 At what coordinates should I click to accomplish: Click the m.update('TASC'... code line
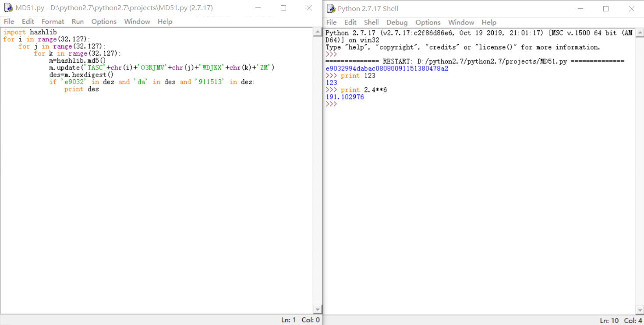click(162, 67)
